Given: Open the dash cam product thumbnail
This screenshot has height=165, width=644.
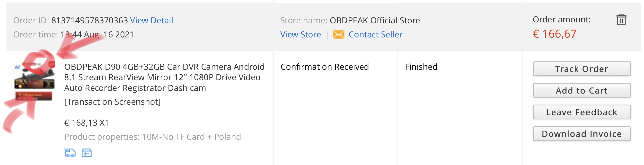Looking at the screenshot, I should [35, 80].
